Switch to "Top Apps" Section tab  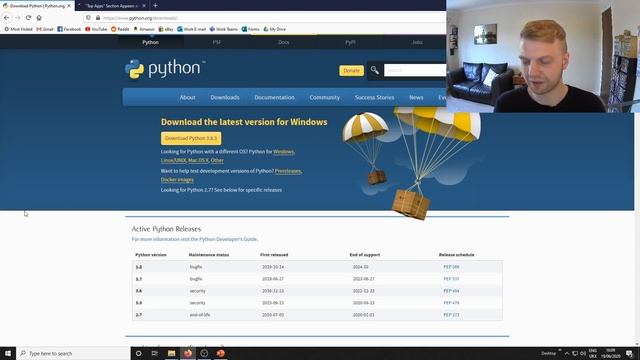click(111, 6)
